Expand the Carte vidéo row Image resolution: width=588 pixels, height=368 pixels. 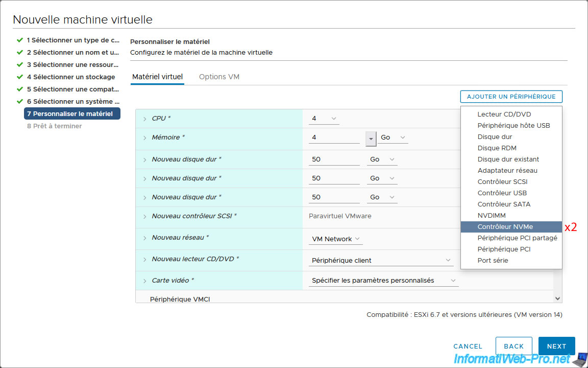tap(145, 281)
